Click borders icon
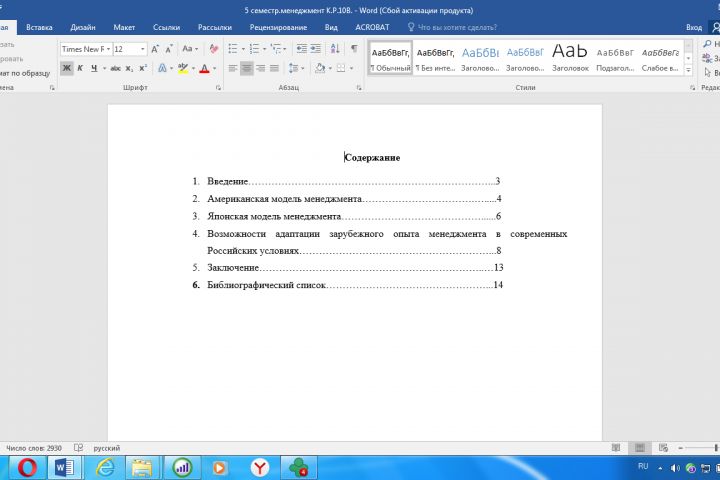 341,68
